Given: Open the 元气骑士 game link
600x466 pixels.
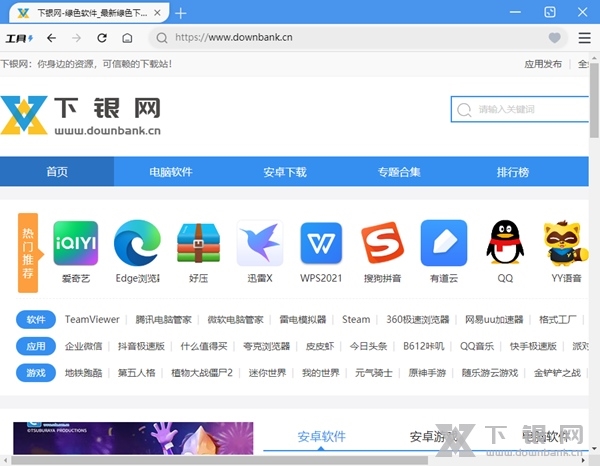Looking at the screenshot, I should pos(373,373).
